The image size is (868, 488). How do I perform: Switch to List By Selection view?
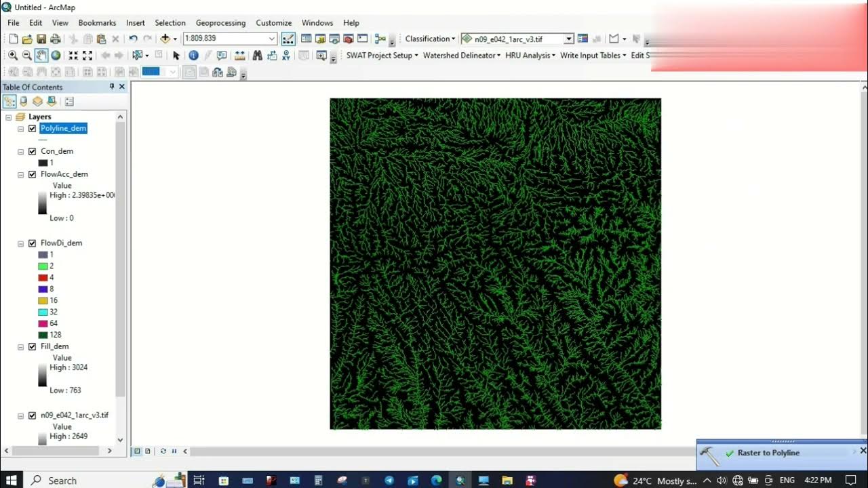click(52, 102)
